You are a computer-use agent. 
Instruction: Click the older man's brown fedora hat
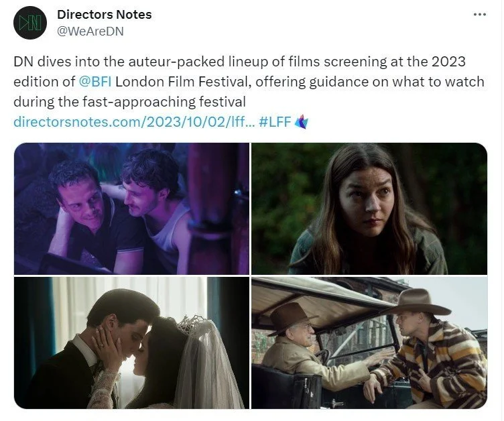tap(292, 317)
